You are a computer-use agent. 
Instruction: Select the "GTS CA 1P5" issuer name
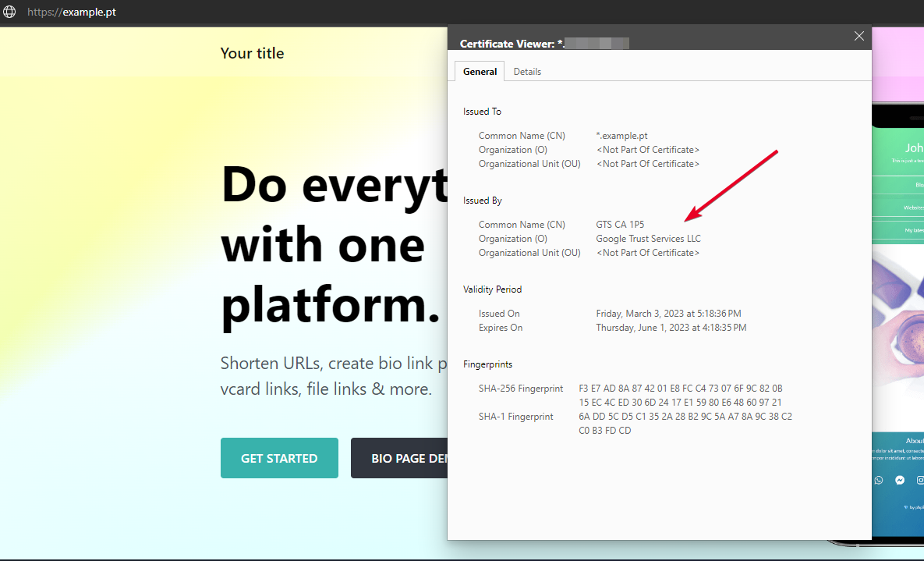tap(620, 225)
